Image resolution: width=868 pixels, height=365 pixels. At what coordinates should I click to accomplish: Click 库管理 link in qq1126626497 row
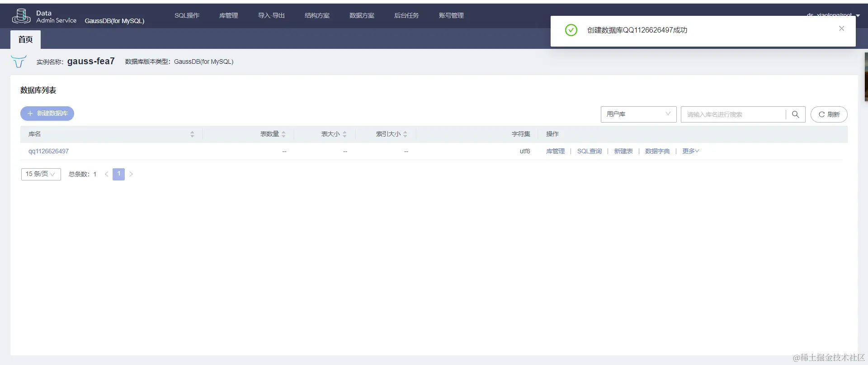coord(555,151)
